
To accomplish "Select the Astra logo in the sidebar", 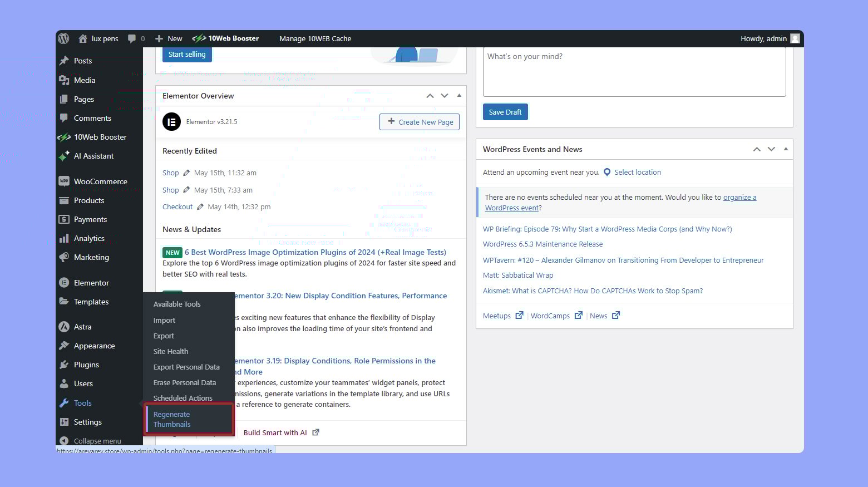I will coord(64,327).
